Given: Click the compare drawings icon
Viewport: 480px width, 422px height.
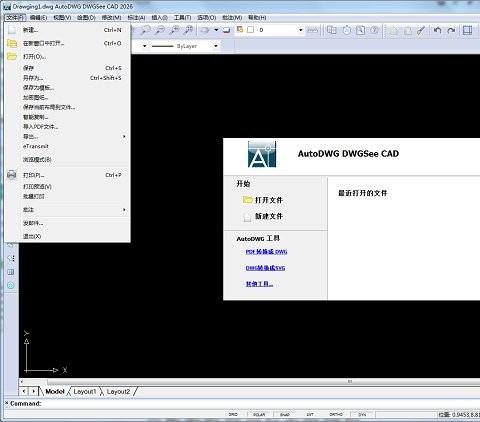Looking at the screenshot, I should click(x=331, y=30).
